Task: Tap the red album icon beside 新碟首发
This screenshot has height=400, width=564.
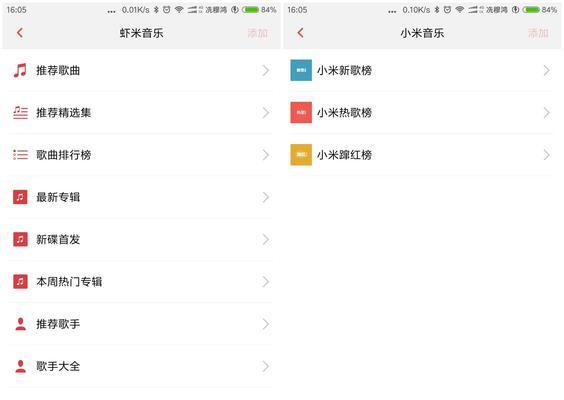Action: 20,239
